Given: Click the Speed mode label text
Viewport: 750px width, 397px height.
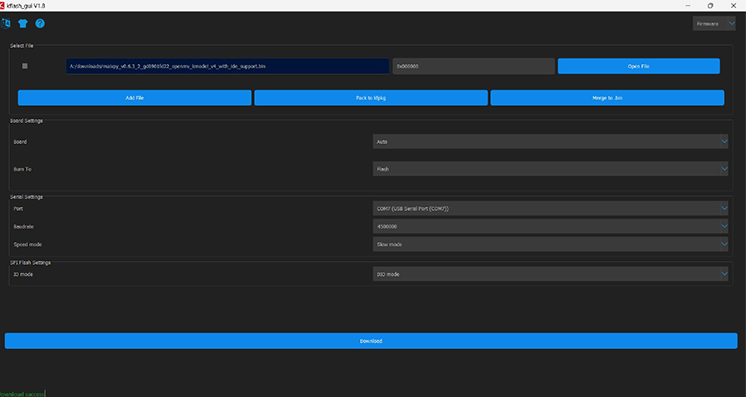Looking at the screenshot, I should [28, 244].
